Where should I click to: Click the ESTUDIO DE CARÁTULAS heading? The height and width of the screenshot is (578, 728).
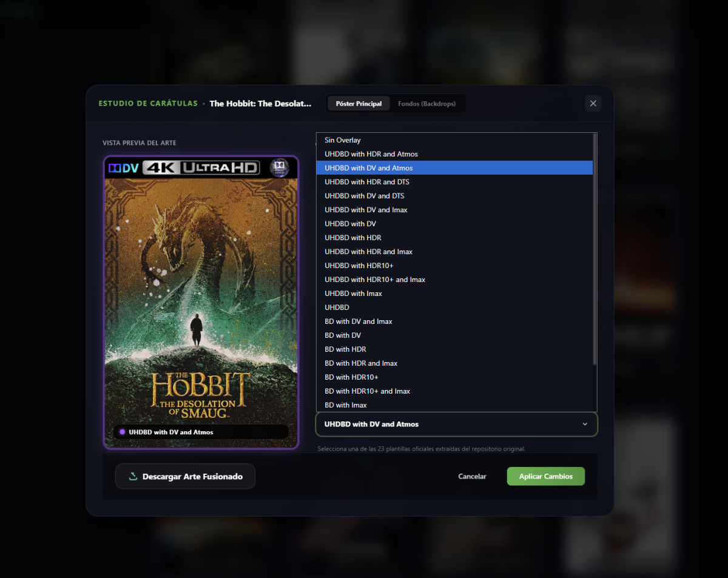[x=148, y=104]
